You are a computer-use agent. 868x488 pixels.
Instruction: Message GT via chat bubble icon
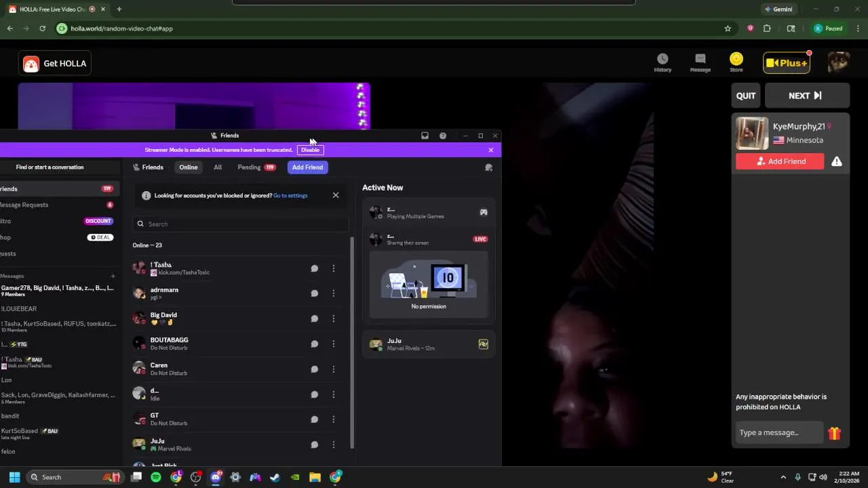315,420
